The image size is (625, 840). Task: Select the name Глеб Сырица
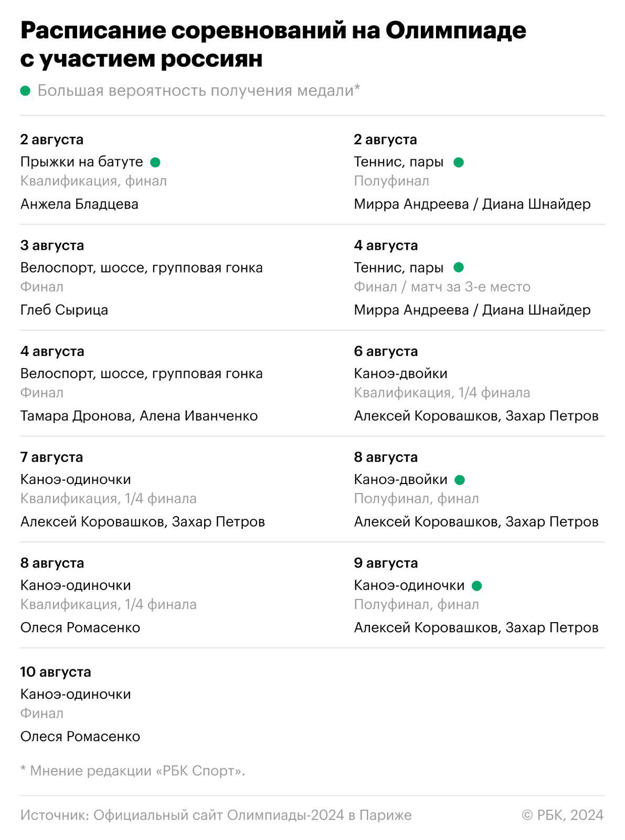point(64,310)
